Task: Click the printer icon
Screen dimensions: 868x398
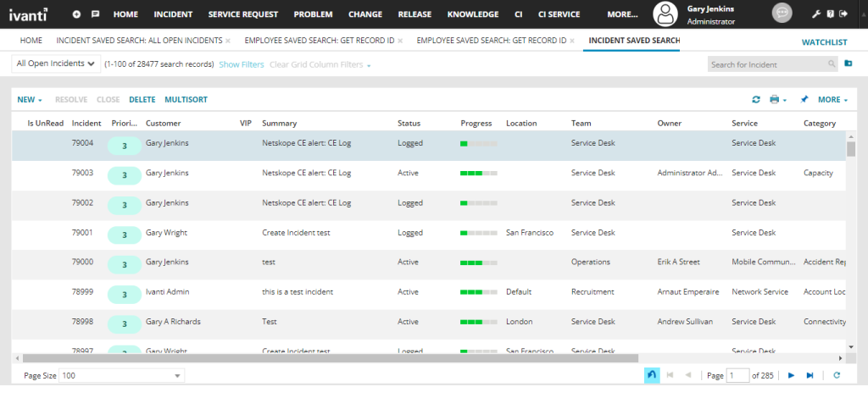Action: click(774, 100)
